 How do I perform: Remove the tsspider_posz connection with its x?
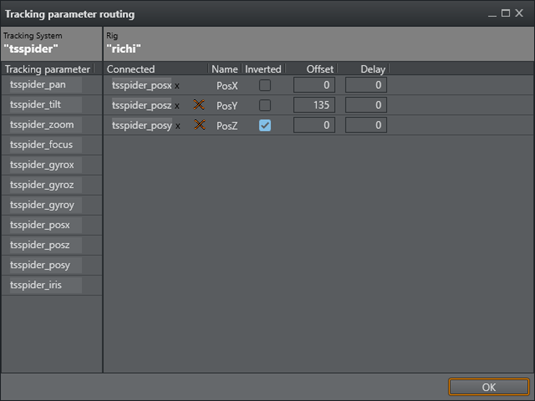pos(177,106)
